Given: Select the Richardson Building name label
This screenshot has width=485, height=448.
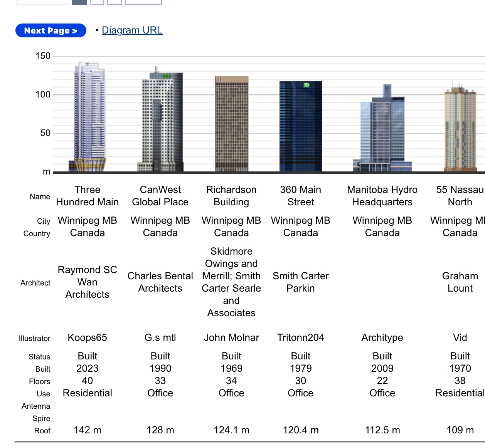Looking at the screenshot, I should click(x=231, y=196).
